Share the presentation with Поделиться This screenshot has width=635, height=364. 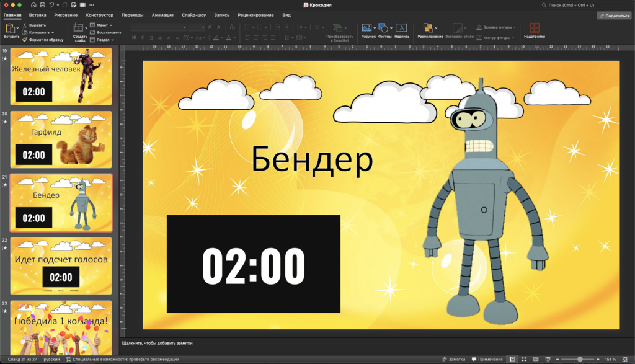click(615, 16)
